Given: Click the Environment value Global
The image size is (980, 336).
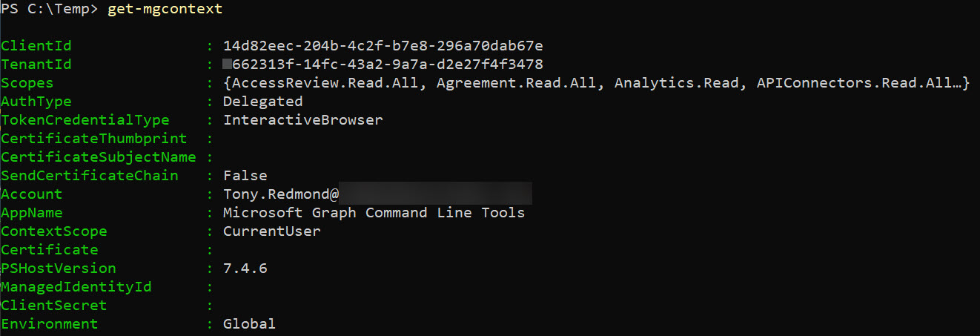Looking at the screenshot, I should click(249, 324).
